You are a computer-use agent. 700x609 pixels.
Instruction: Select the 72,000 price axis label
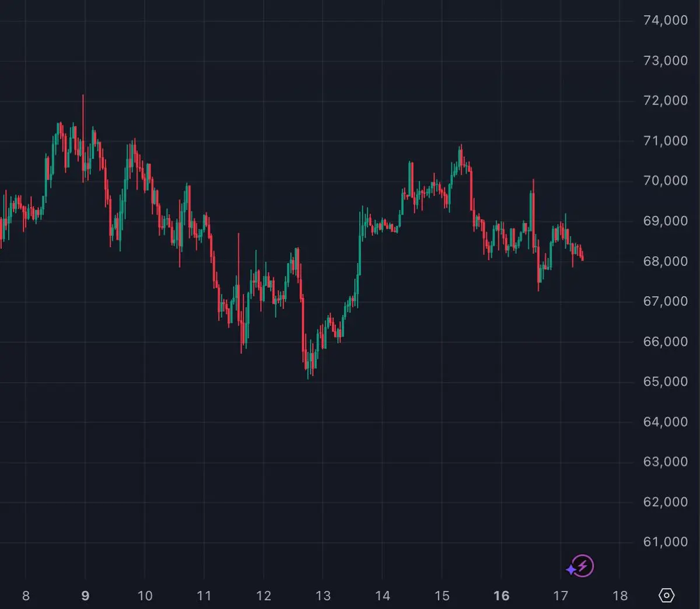tap(666, 100)
